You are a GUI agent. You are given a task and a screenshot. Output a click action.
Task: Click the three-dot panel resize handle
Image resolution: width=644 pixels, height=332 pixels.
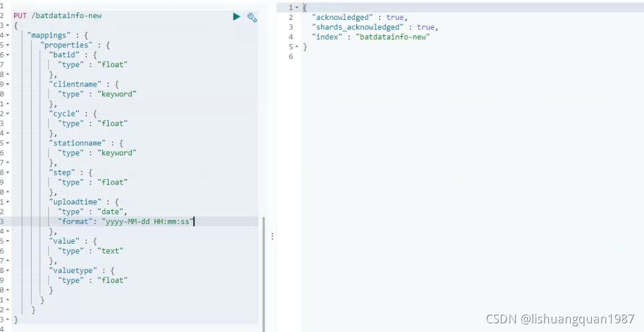(x=272, y=237)
